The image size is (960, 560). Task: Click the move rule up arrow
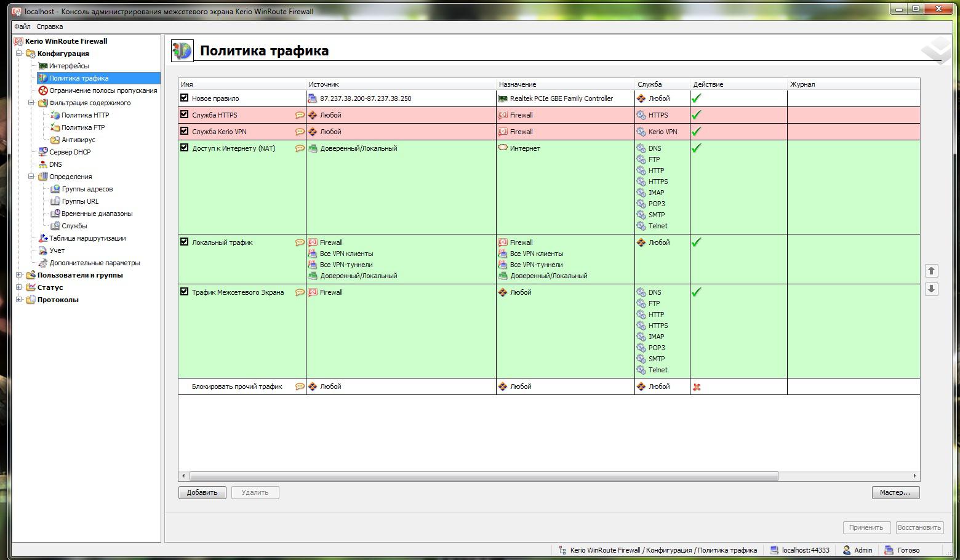[x=932, y=271]
